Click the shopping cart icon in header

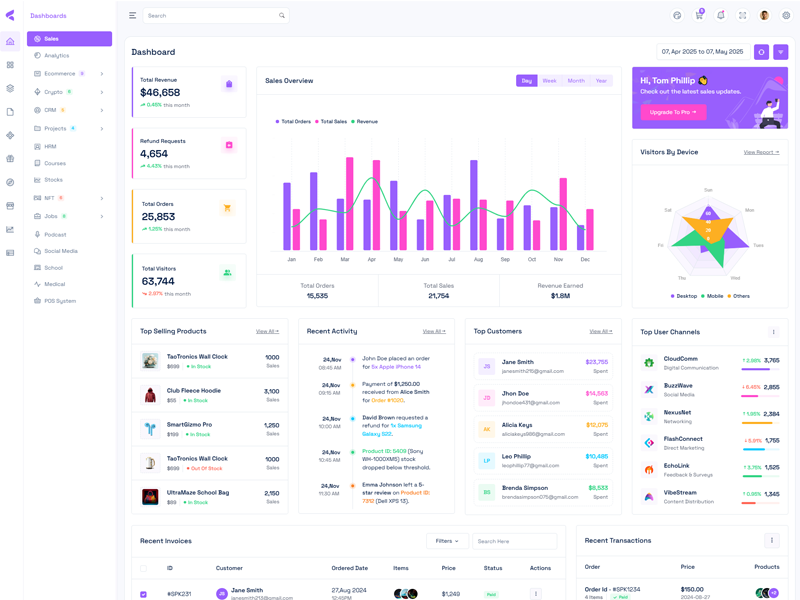pyautogui.click(x=699, y=16)
